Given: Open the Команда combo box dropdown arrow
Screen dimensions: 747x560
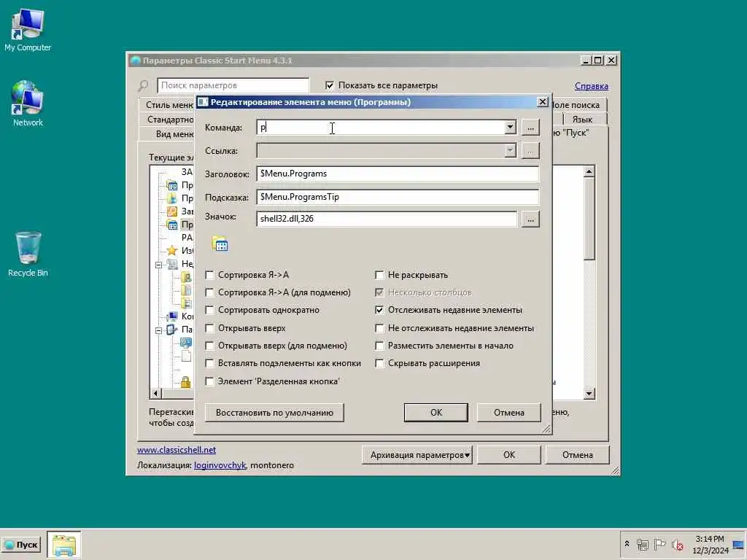Looking at the screenshot, I should (x=510, y=127).
